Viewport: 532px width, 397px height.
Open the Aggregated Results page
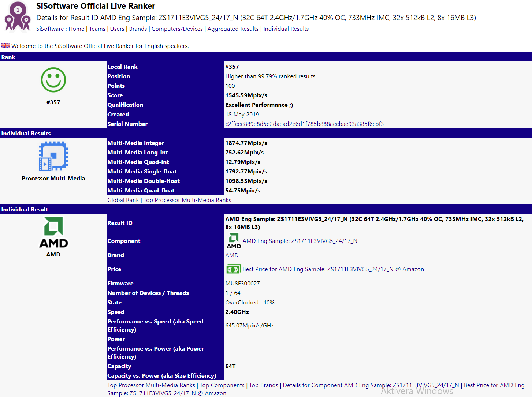click(x=233, y=29)
